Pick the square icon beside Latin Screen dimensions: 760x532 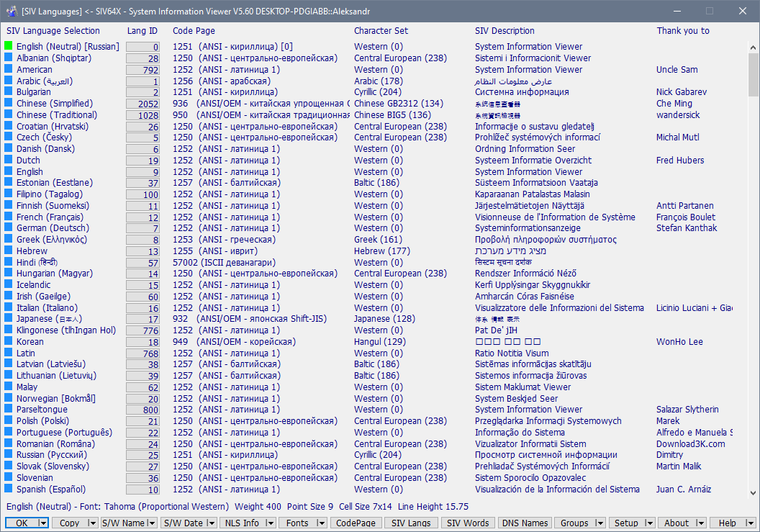pyautogui.click(x=8, y=352)
